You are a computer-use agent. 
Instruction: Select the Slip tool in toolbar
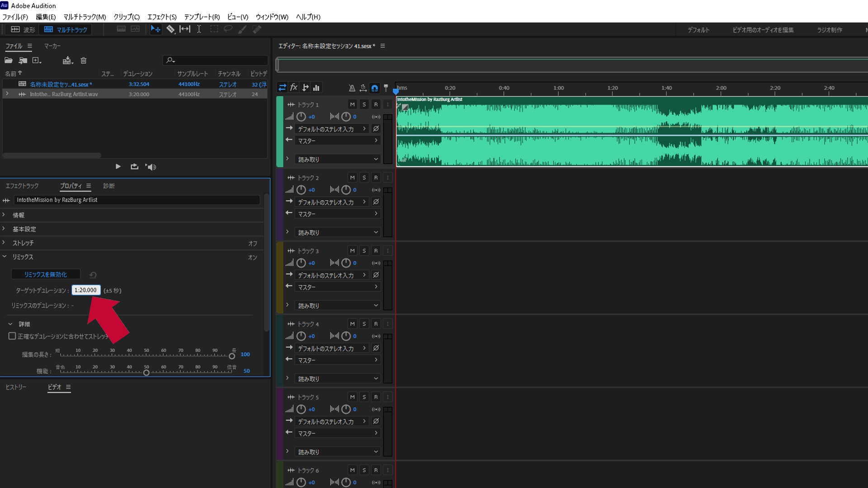click(185, 29)
